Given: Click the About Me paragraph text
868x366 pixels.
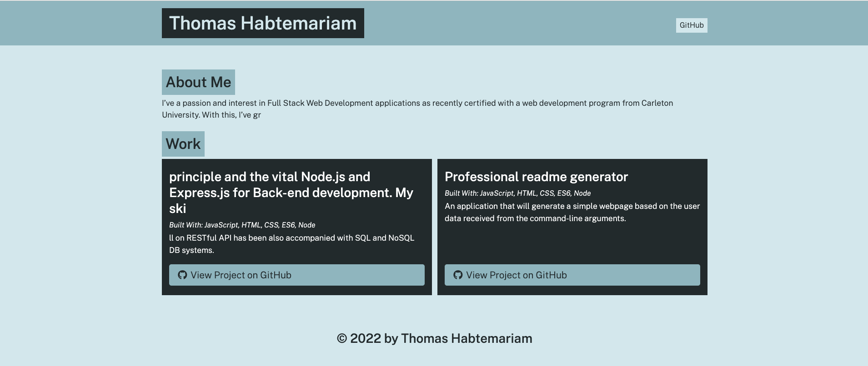Looking at the screenshot, I should pos(417,109).
